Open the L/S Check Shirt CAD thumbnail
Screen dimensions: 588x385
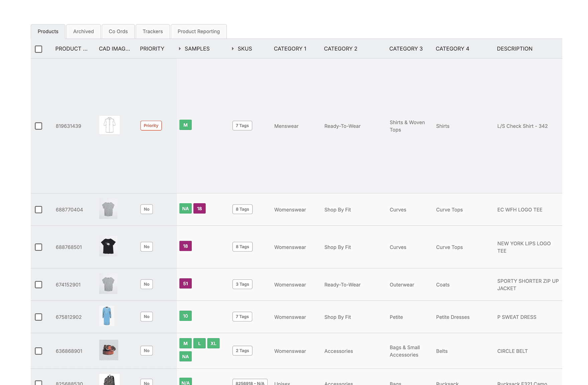(110, 125)
